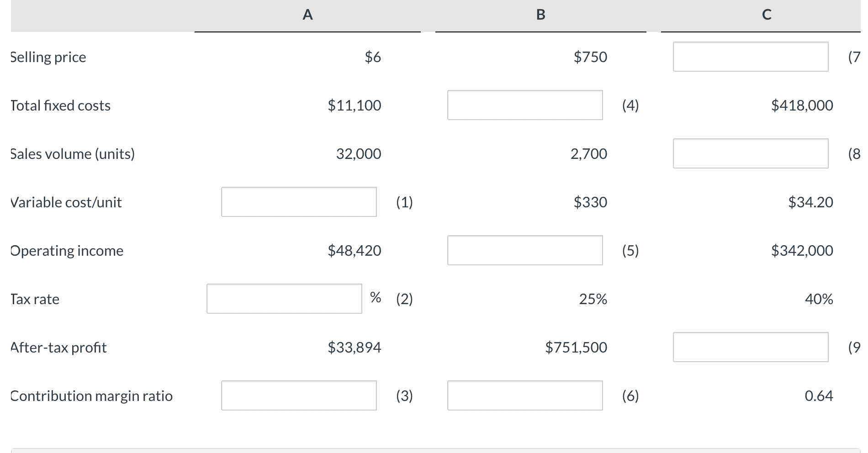Viewport: 868px width, 453px height.
Task: Click the Operating income input for Company B
Action: 524,250
